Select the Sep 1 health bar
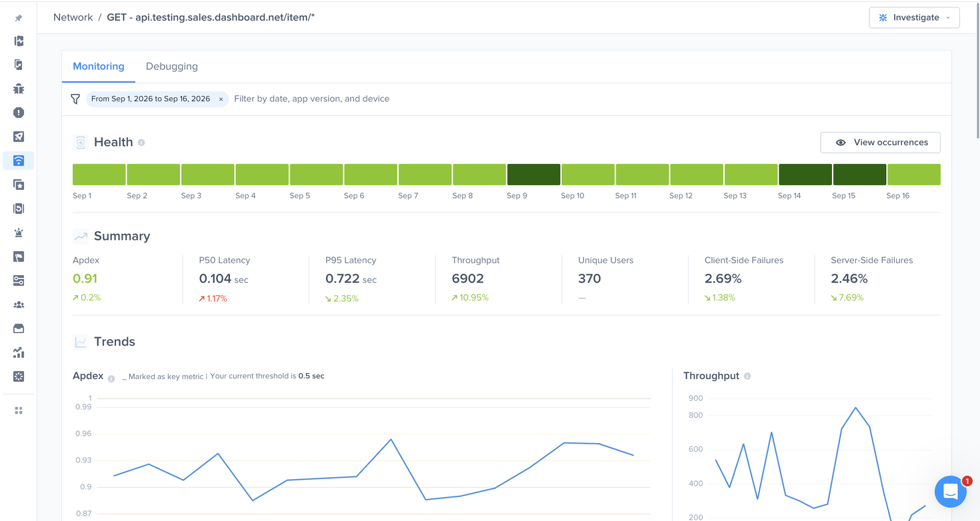Screen dimensions: 980x521 (x=99, y=175)
